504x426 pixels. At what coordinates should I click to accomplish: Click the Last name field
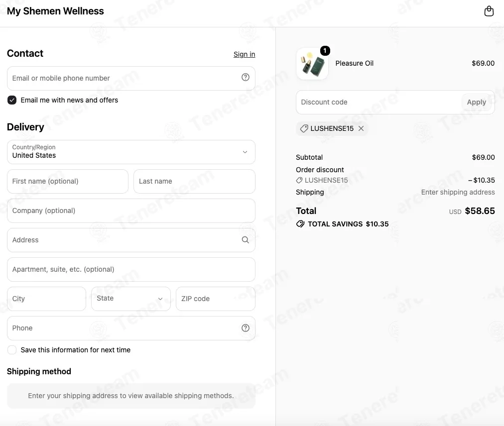click(x=194, y=182)
